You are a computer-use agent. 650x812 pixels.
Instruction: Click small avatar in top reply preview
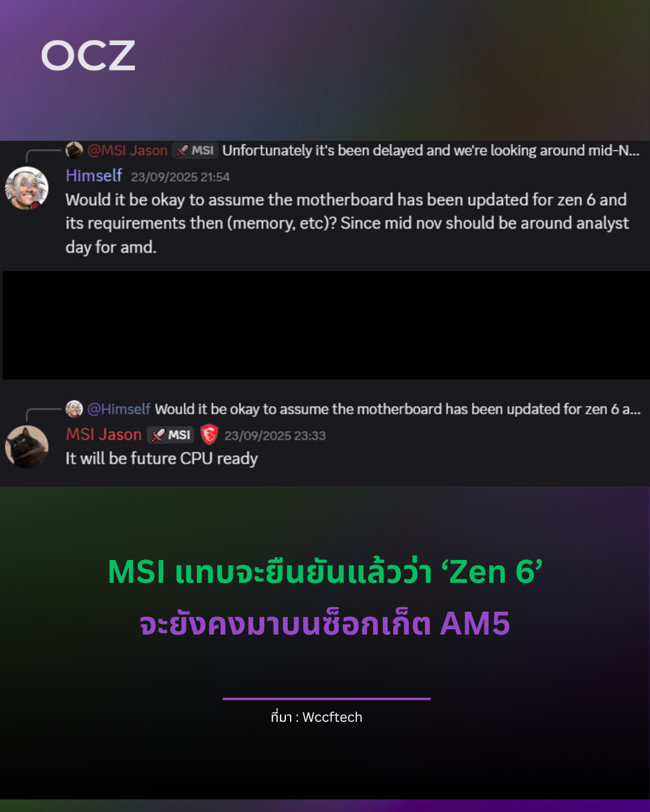tap(74, 150)
